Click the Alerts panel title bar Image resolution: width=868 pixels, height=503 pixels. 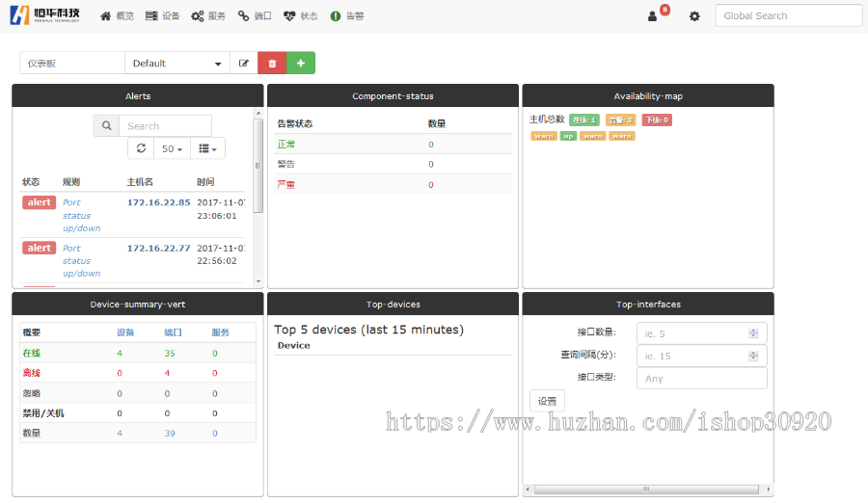138,95
